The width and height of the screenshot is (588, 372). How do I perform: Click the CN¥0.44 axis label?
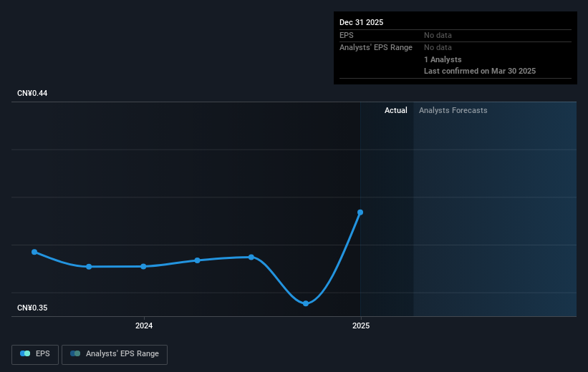click(32, 93)
